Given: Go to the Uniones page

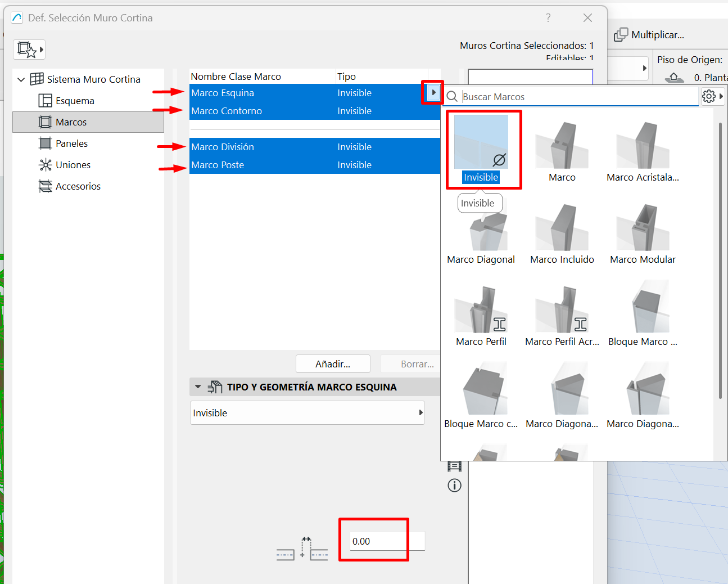Looking at the screenshot, I should pos(73,165).
